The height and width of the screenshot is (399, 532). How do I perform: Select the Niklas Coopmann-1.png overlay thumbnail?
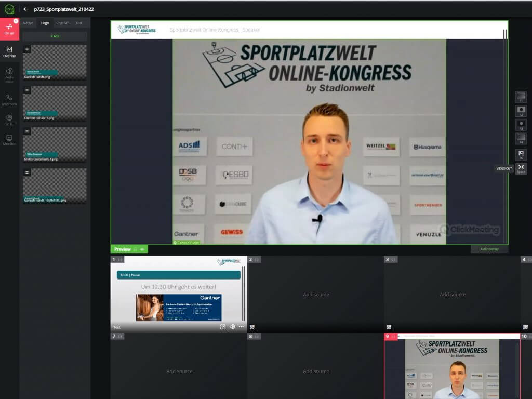point(55,144)
